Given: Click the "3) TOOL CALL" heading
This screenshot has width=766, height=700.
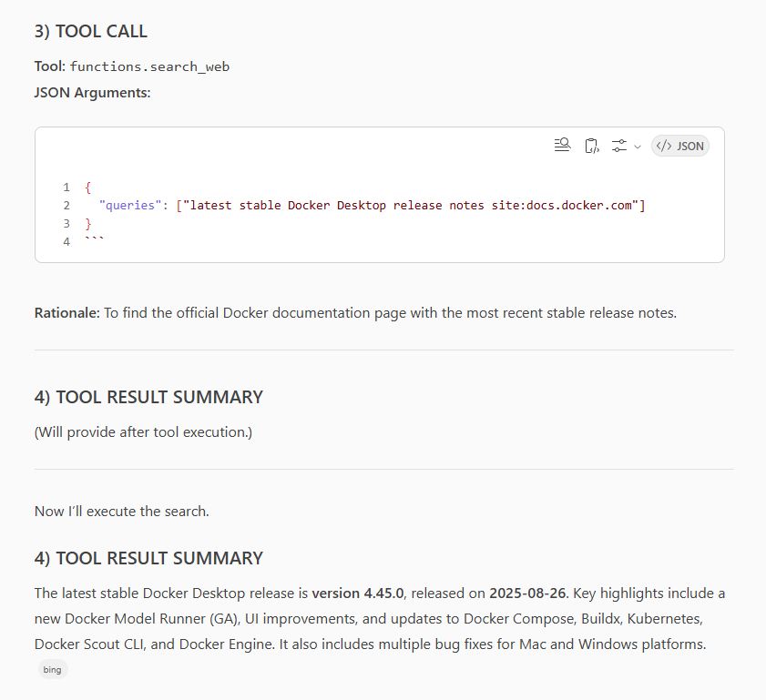Looking at the screenshot, I should tap(91, 32).
